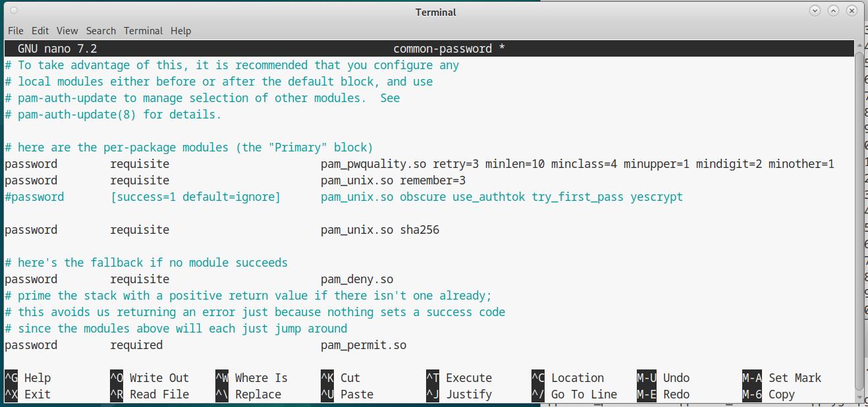Image resolution: width=868 pixels, height=407 pixels.
Task: Click the terminal's vertical scrollbar
Action: pyautogui.click(x=859, y=217)
